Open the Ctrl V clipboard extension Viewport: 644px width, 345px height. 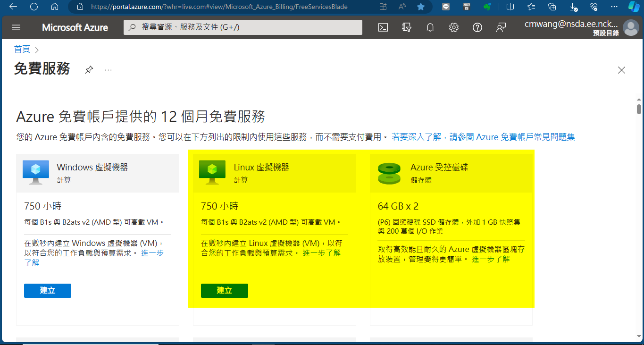(x=467, y=7)
